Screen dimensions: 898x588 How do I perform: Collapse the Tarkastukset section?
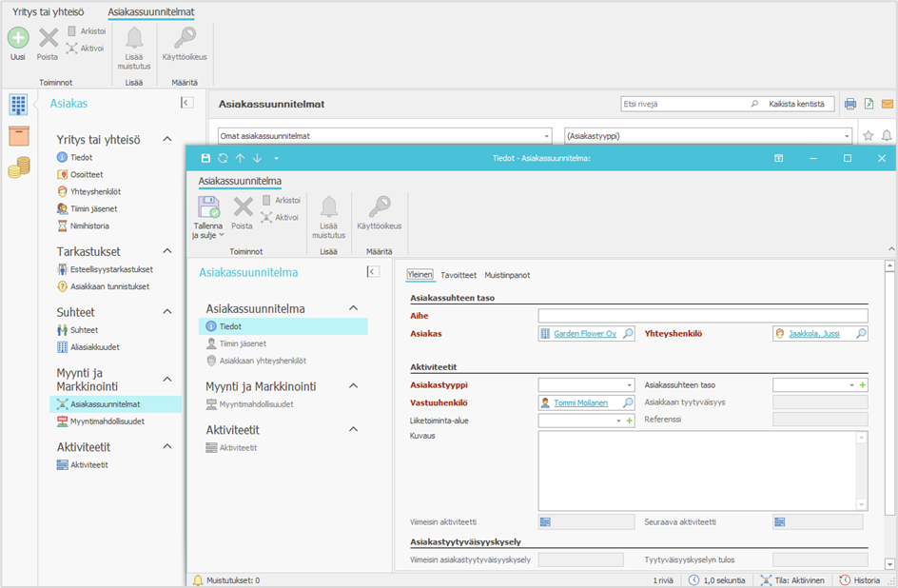pos(167,251)
